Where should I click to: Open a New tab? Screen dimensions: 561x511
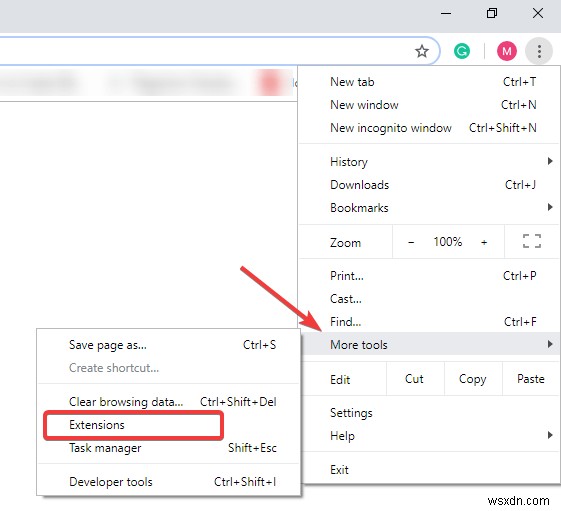point(429,82)
